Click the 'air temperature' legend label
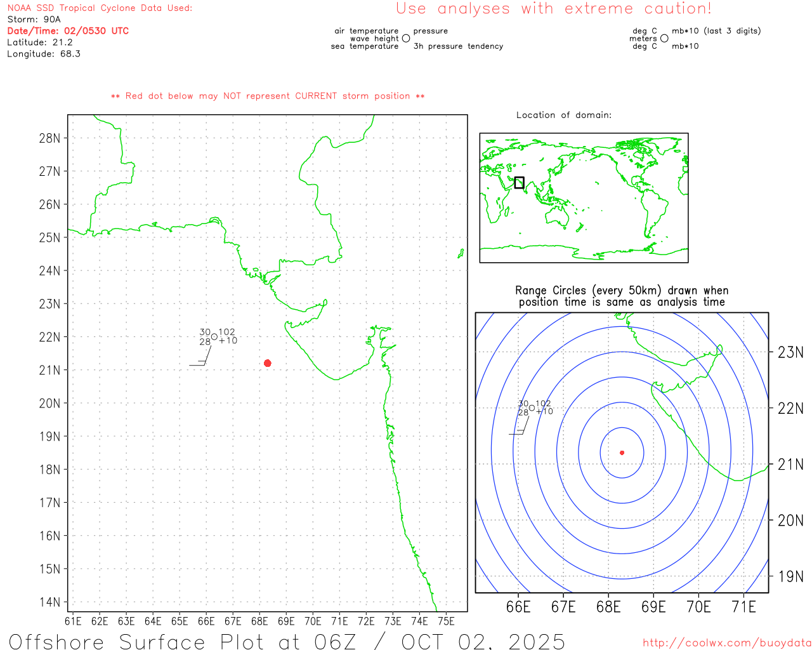The height and width of the screenshot is (650, 812). (x=367, y=30)
